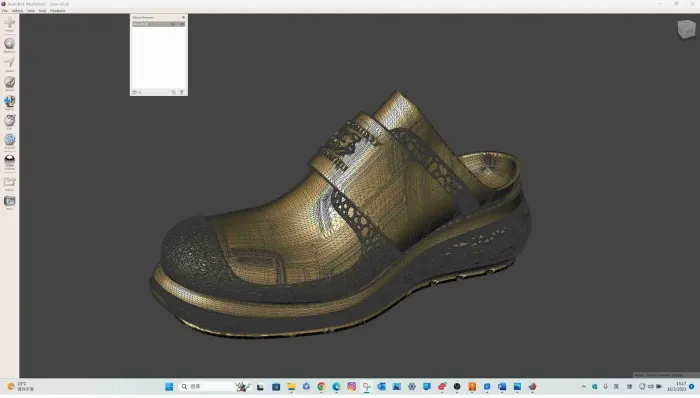Delete object with Object Browser trash icon

pyautogui.click(x=181, y=92)
